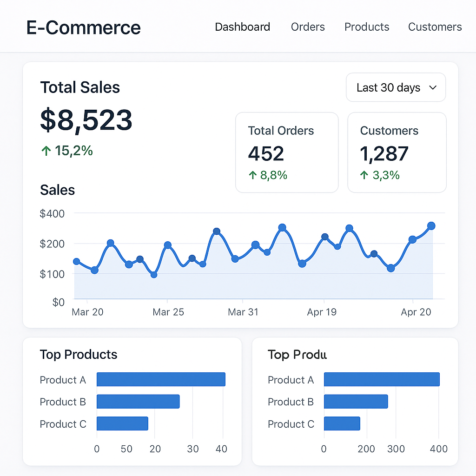476x476 pixels.
Task: Click Product C bar in chart scaled to 40
Action: [122, 423]
